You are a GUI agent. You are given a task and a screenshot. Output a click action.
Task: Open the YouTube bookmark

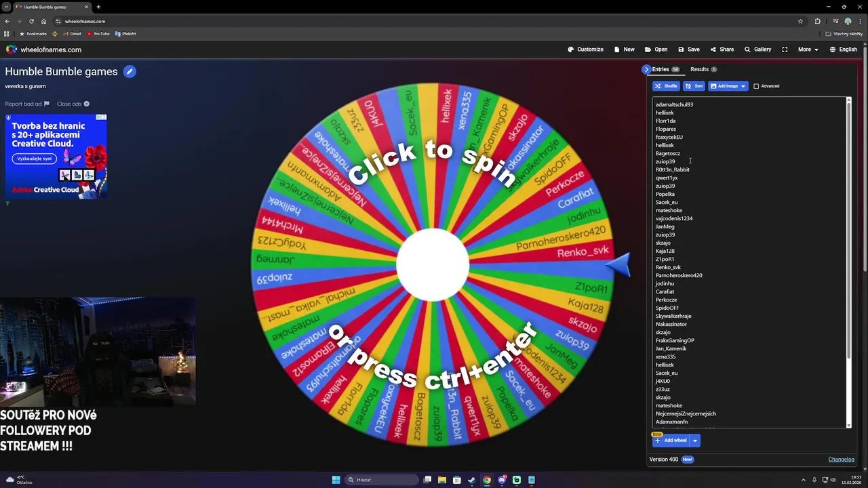pos(98,34)
